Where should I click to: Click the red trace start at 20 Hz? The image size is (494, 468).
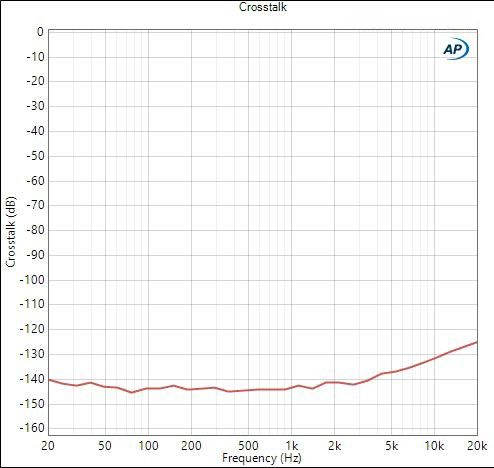pos(49,380)
